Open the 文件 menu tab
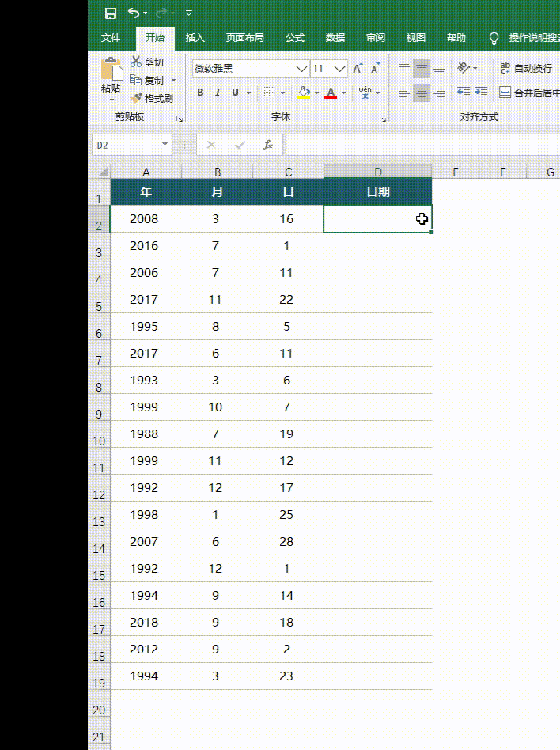Viewport: 560px width, 750px height. [x=111, y=38]
